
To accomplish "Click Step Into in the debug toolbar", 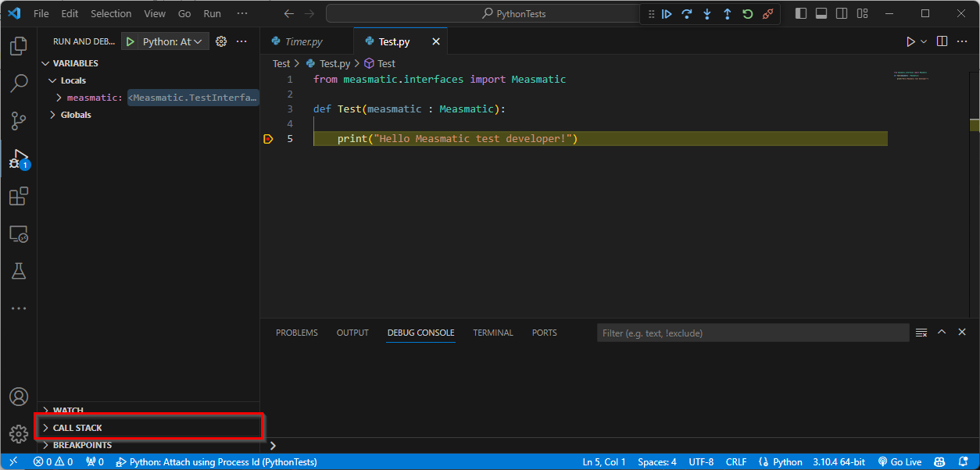I will (707, 14).
